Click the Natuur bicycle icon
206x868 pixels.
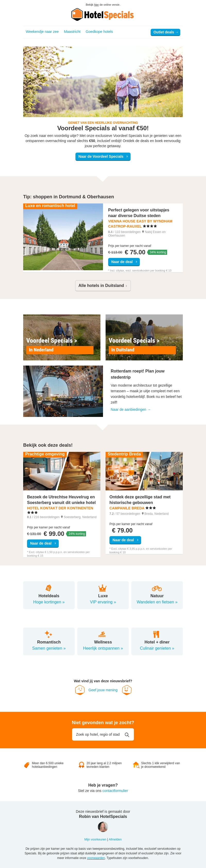(x=157, y=588)
